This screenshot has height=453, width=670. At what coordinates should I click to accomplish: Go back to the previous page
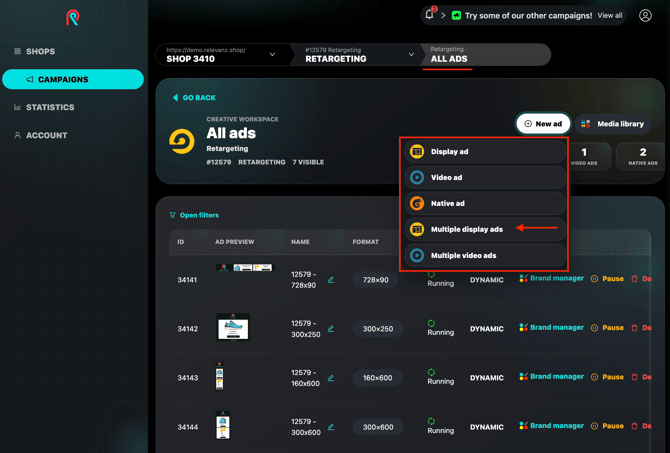point(194,97)
